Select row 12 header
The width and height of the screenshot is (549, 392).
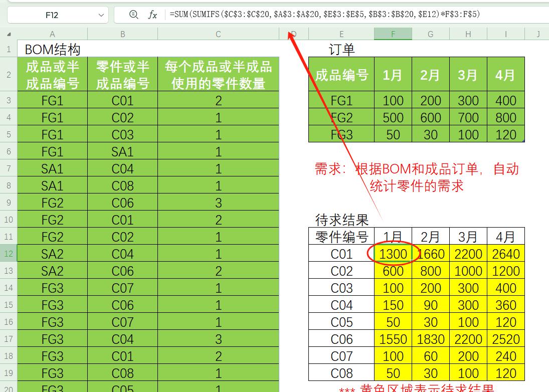point(9,254)
